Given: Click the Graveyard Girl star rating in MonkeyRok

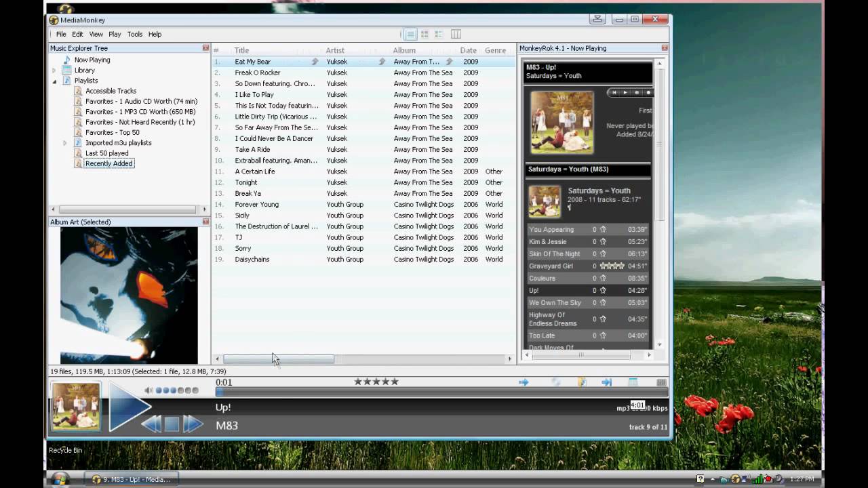Looking at the screenshot, I should (612, 266).
